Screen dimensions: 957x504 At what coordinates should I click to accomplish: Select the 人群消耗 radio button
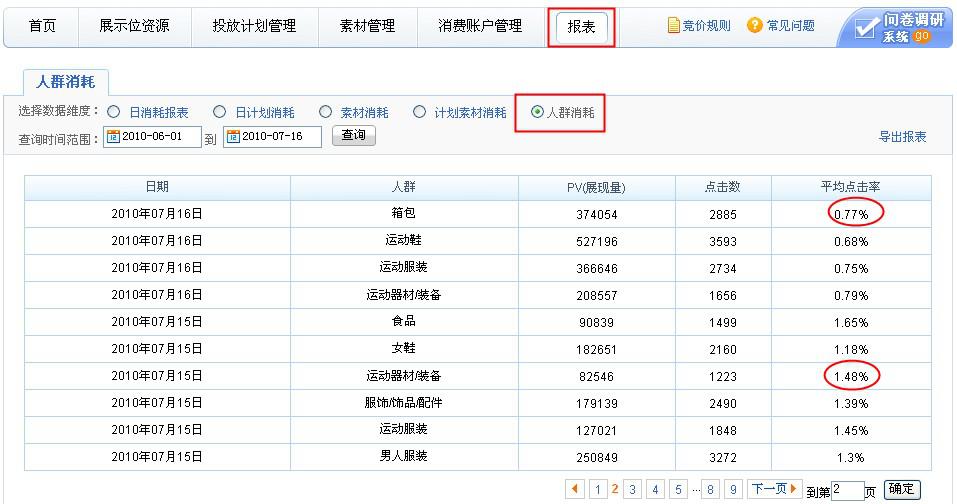pos(537,112)
